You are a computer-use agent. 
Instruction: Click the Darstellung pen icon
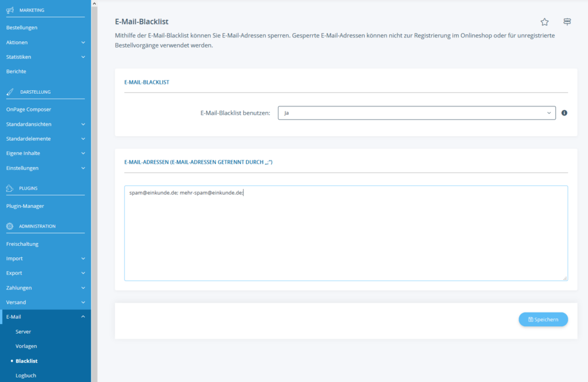[x=9, y=92]
